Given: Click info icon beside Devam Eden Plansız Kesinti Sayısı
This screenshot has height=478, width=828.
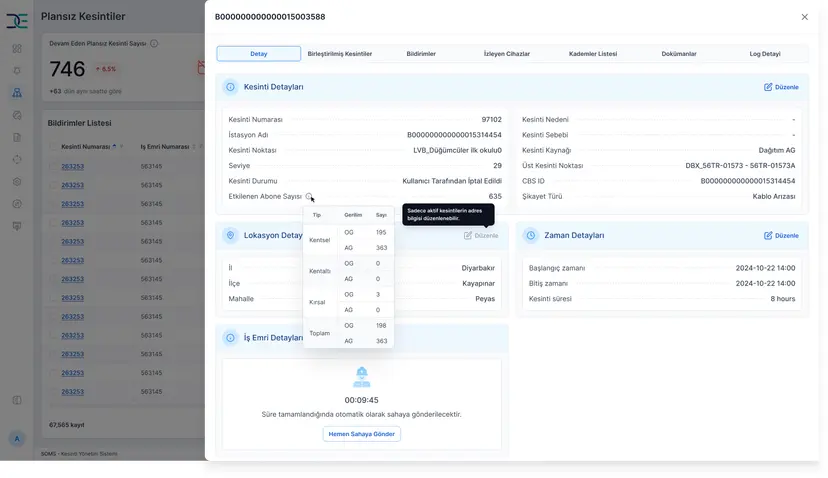Looking at the screenshot, I should [x=154, y=44].
